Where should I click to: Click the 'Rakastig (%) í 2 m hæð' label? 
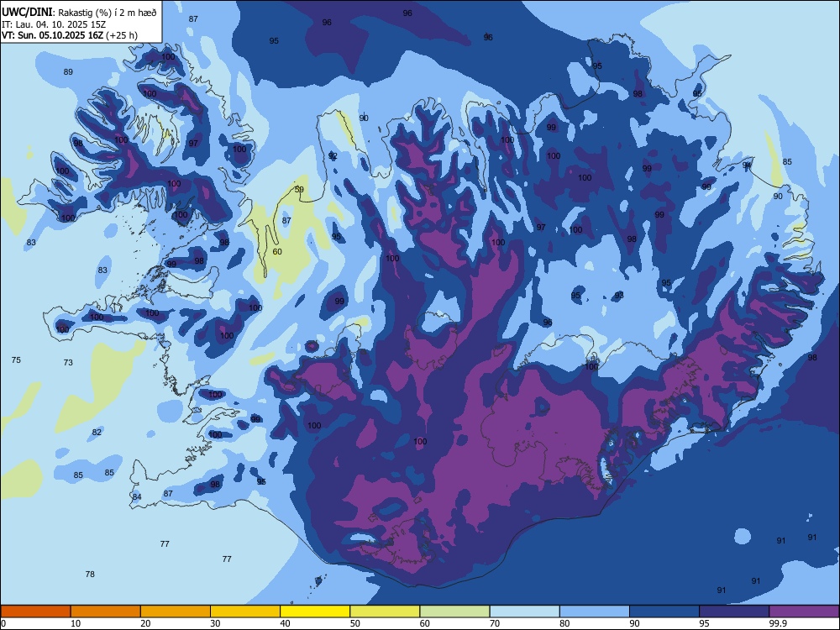coord(107,13)
